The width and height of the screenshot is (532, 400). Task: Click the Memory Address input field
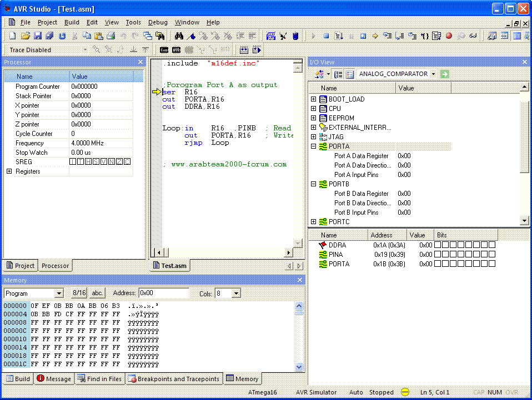[163, 293]
